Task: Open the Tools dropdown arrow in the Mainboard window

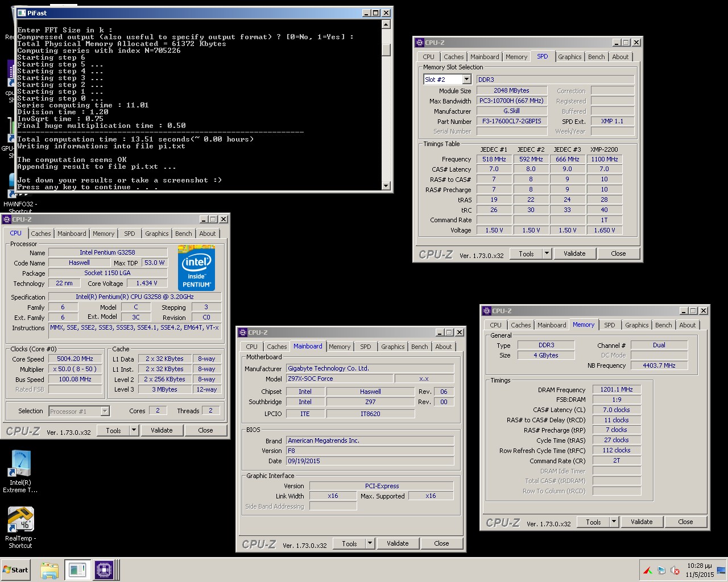Action: click(x=370, y=543)
